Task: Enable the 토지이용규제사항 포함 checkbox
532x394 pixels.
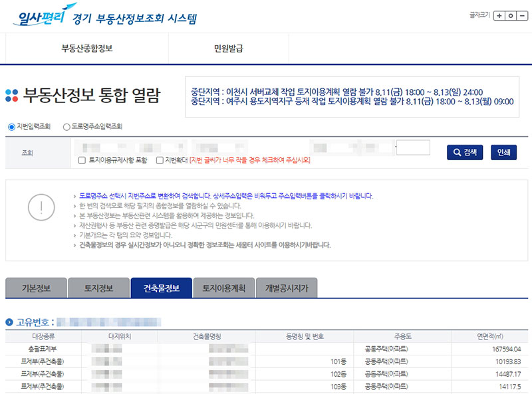Action: (x=82, y=159)
